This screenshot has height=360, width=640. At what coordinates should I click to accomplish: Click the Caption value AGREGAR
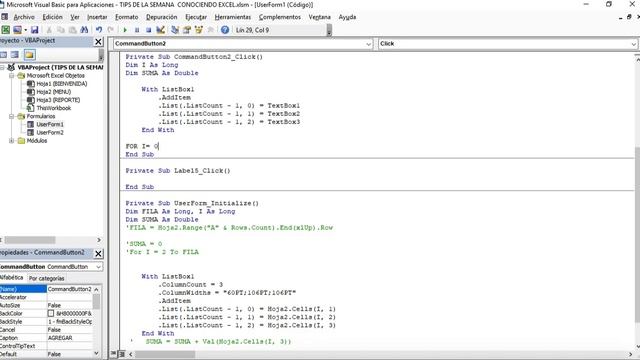pyautogui.click(x=70, y=338)
